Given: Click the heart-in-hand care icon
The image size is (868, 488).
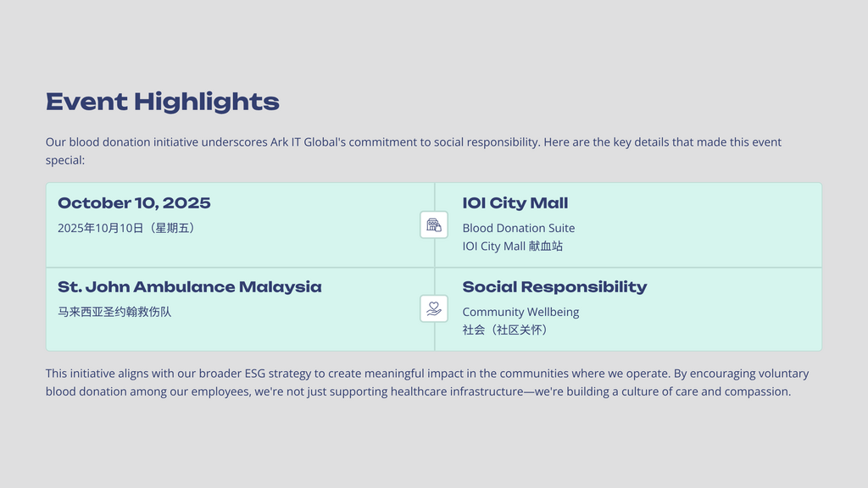Looking at the screenshot, I should [434, 308].
